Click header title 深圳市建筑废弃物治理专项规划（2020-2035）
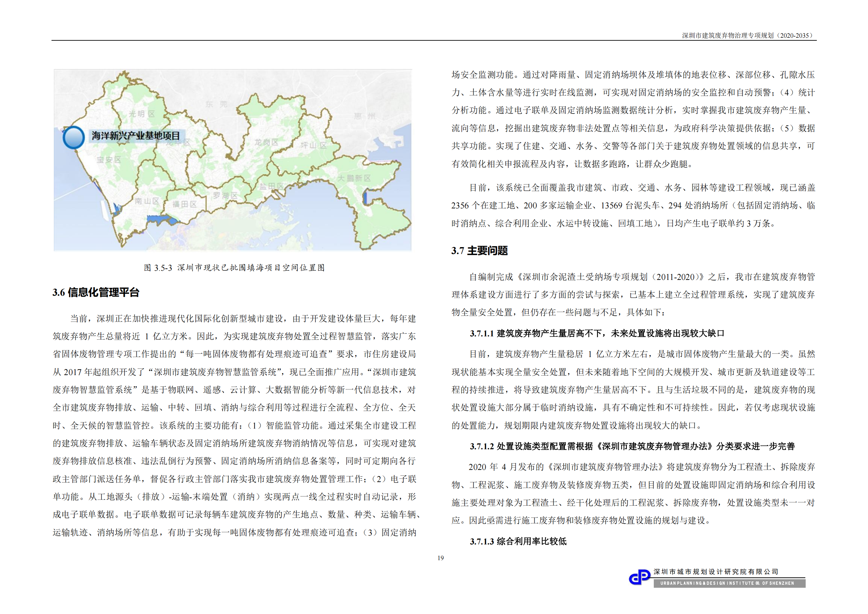 [748, 35]
